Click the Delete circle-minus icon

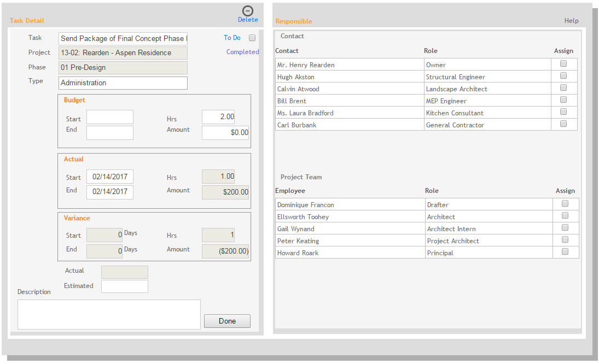(248, 11)
